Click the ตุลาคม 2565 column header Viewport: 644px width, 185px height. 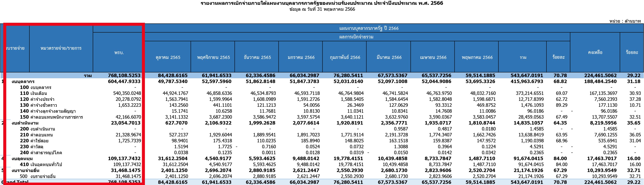click(168, 57)
